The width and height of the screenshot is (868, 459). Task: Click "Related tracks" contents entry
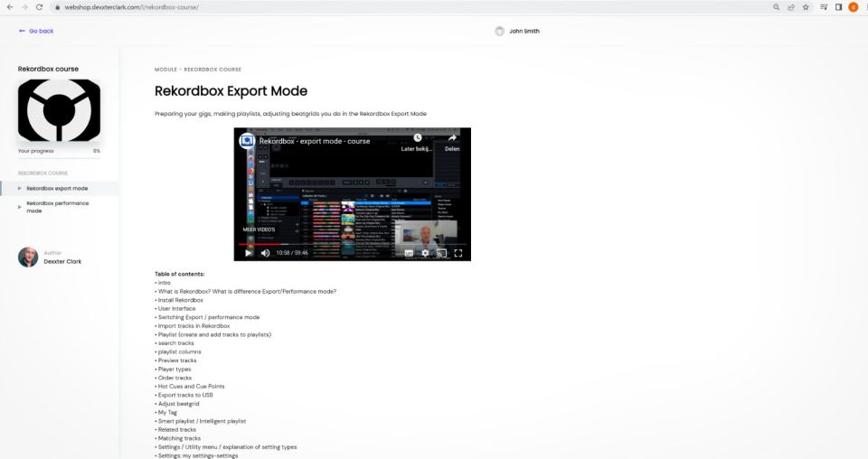pyautogui.click(x=177, y=429)
